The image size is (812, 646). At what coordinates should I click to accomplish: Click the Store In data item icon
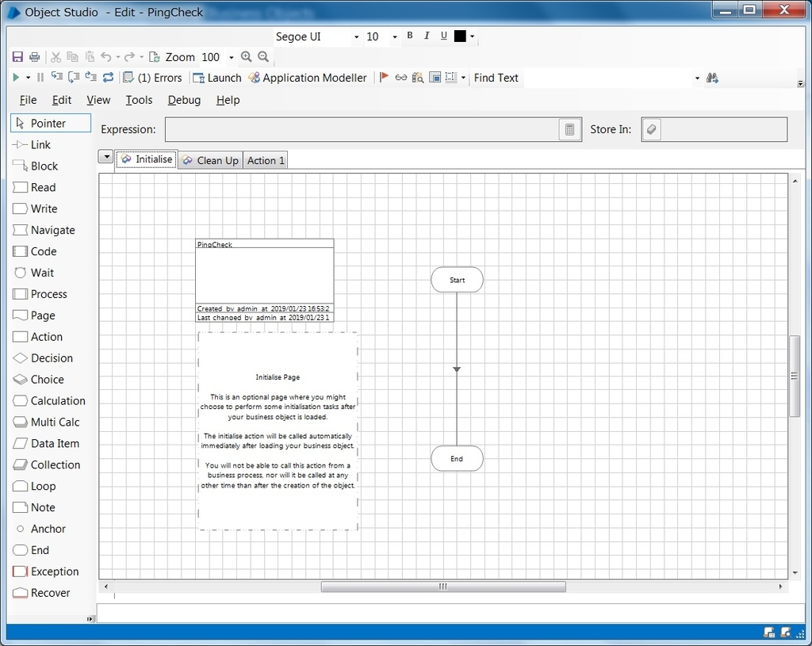click(652, 129)
